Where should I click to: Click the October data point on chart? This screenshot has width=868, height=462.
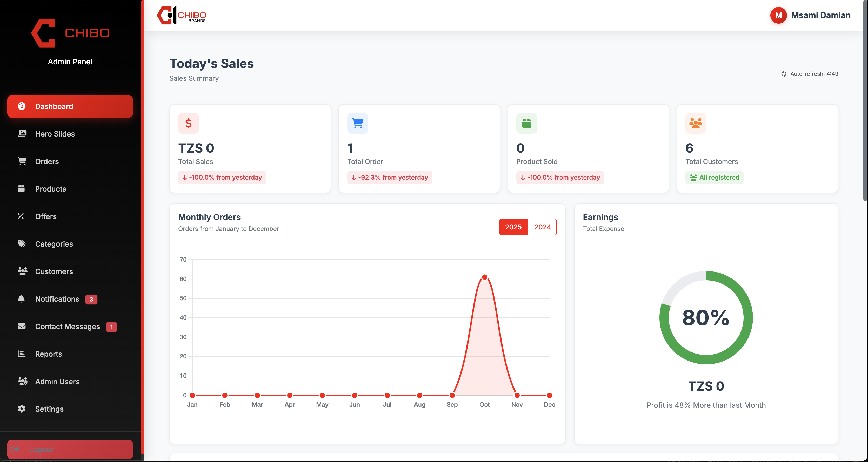click(x=484, y=277)
